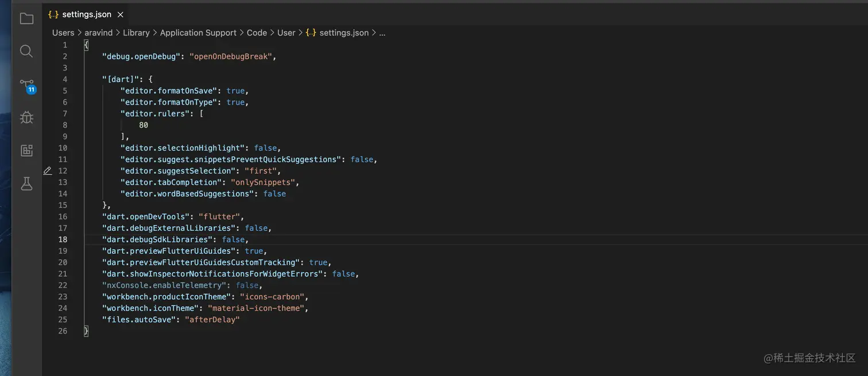Click line number 18 in gutter

(63, 239)
